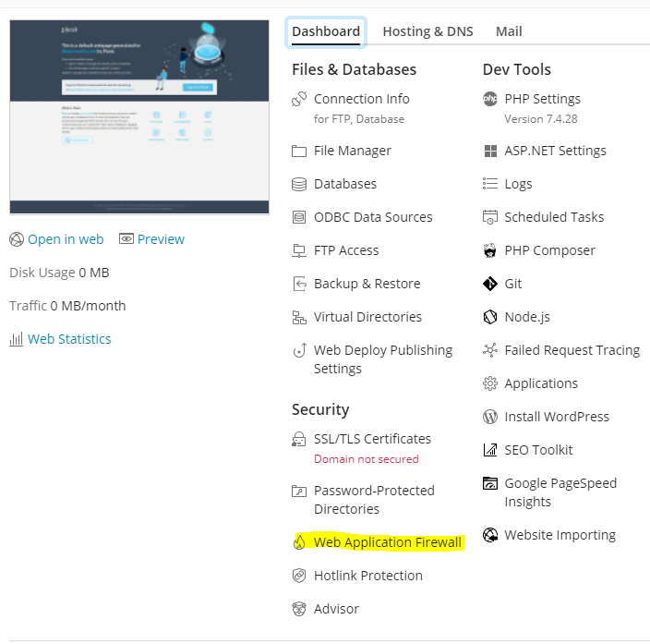
Task: Click the PHP Composer icon
Action: click(489, 250)
